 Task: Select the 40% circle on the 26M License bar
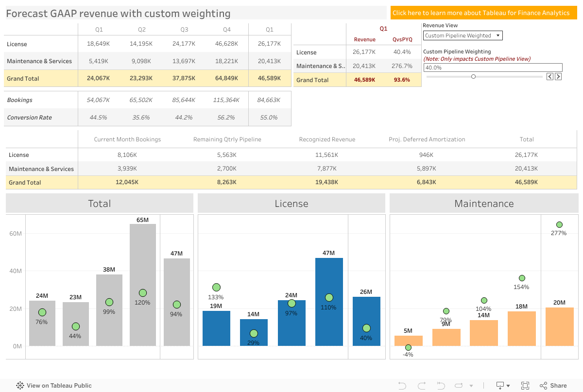[366, 328]
